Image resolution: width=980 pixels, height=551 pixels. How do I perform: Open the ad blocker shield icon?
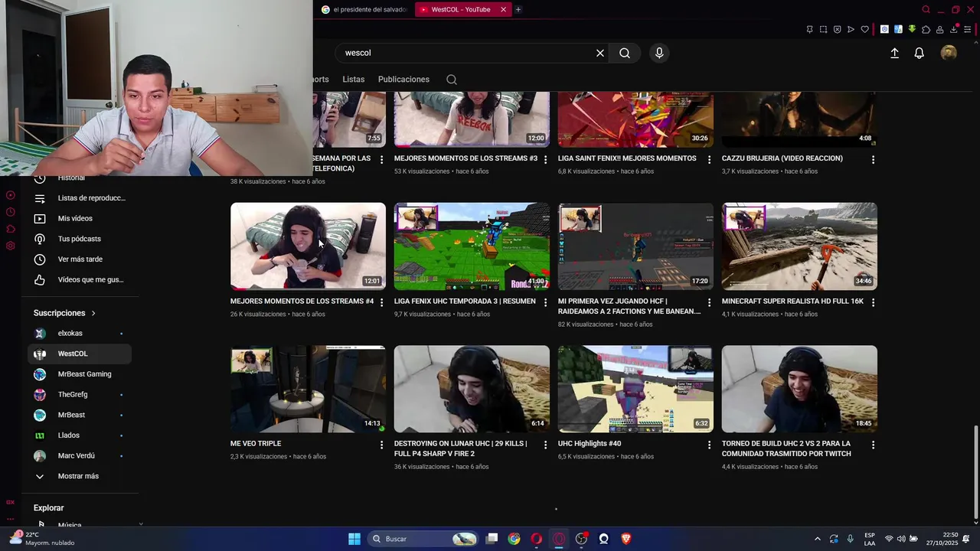837,30
